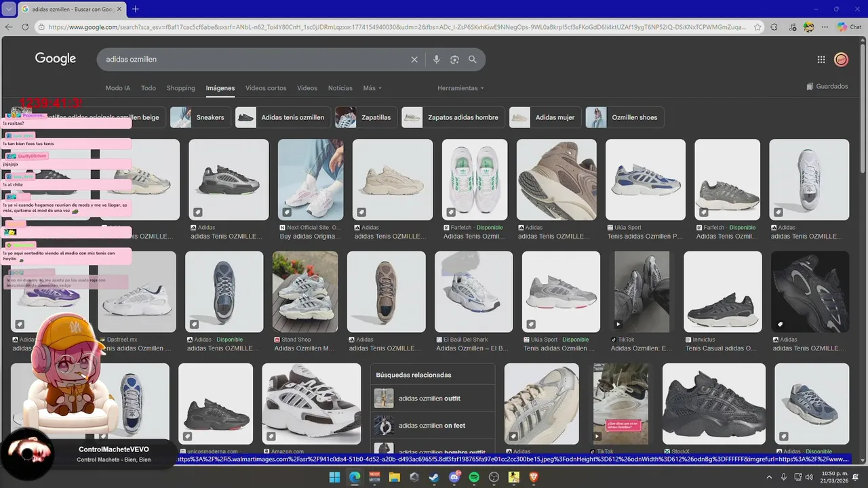Open the StockX black sneaker image
Viewport: 868px width, 488px height.
click(714, 404)
